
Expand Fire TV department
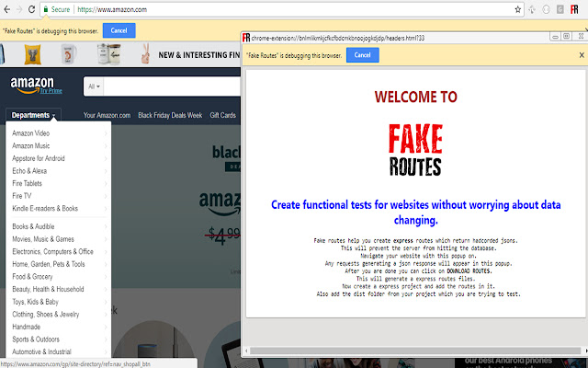[59, 196]
